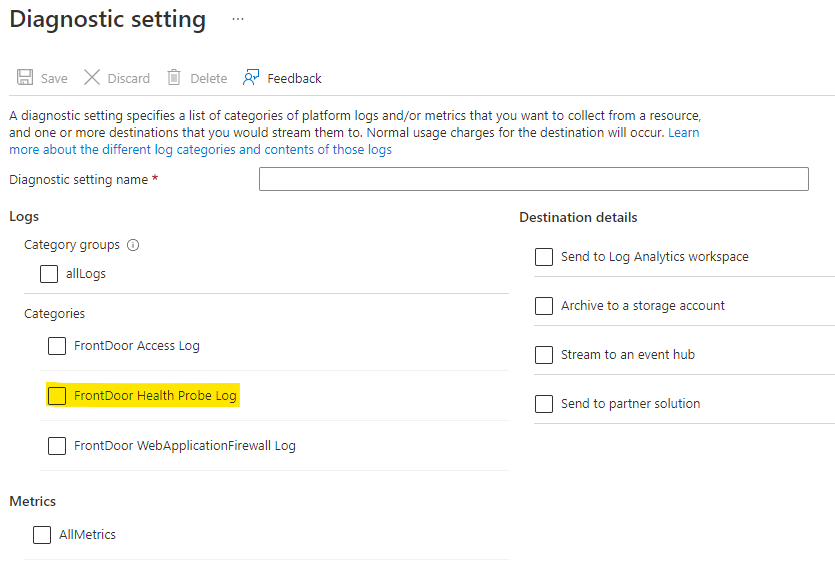The width and height of the screenshot is (835, 586).
Task: Click the Feedback text label
Action: click(296, 77)
